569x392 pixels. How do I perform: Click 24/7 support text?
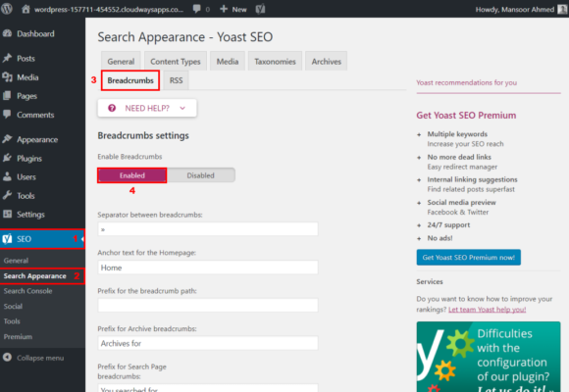[448, 224]
